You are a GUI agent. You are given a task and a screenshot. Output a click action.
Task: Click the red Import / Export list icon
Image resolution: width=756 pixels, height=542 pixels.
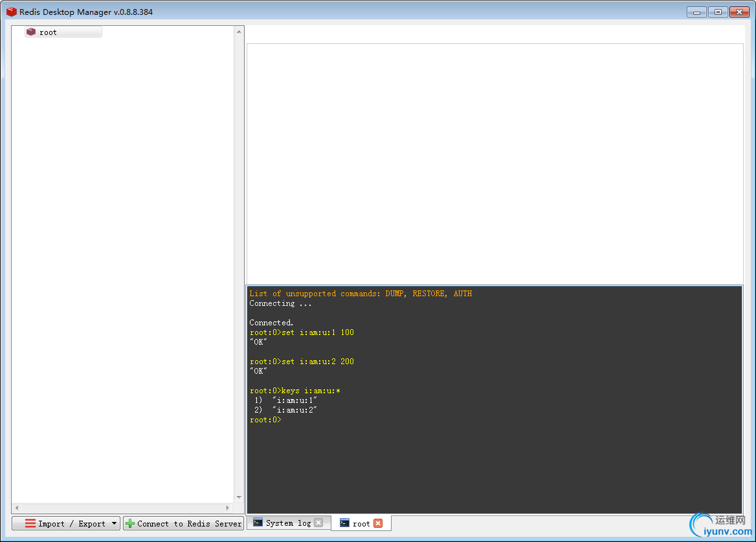[30, 523]
